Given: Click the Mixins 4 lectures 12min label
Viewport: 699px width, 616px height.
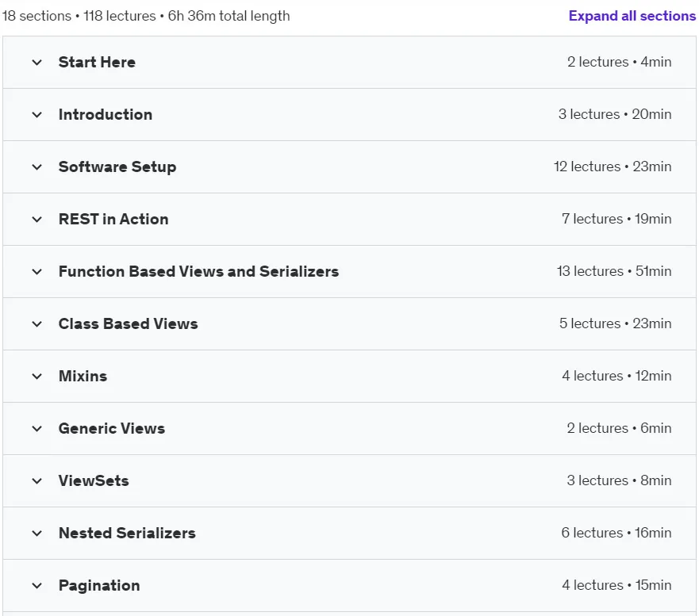Looking at the screenshot, I should click(616, 376).
